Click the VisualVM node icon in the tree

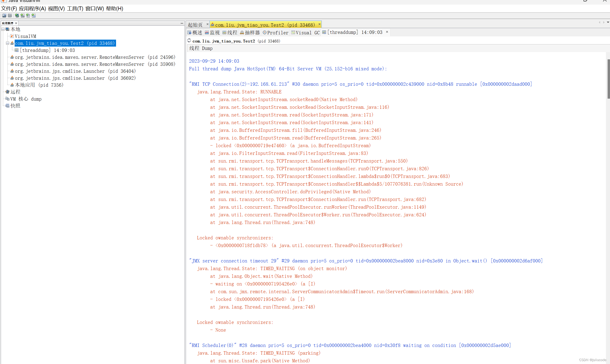click(12, 36)
